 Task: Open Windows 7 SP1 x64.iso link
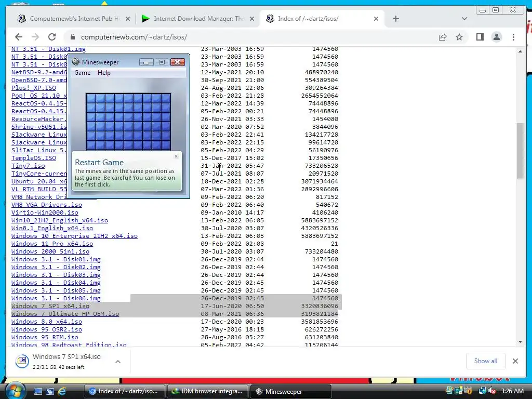coord(50,307)
